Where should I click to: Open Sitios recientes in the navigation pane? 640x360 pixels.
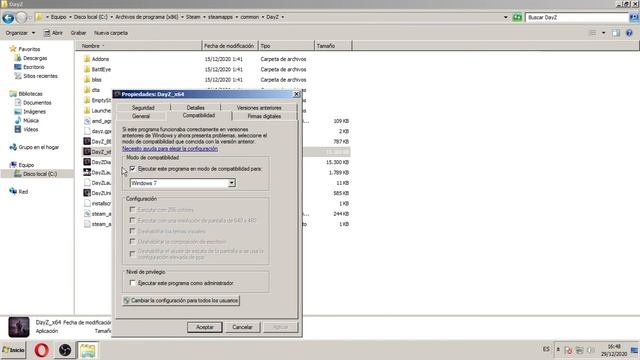pyautogui.click(x=40, y=76)
